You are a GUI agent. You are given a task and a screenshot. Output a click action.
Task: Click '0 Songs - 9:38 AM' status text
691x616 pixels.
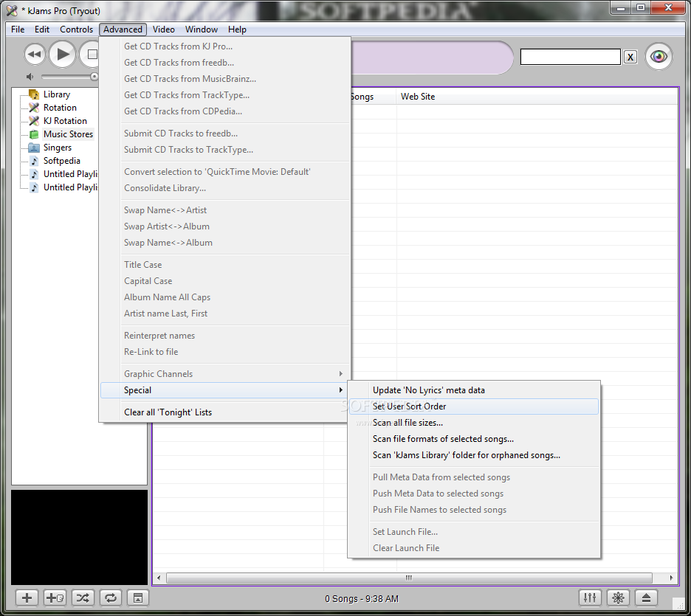click(x=361, y=599)
